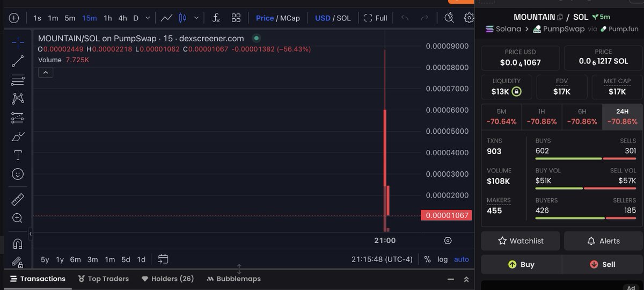The width and height of the screenshot is (644, 290).
Task: Select the brush drawing tool
Action: (18, 136)
